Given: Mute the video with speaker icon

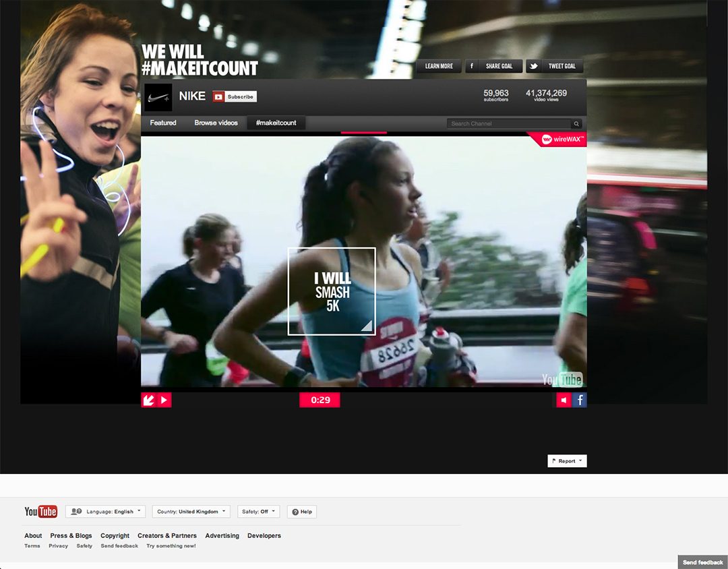Looking at the screenshot, I should 564,400.
